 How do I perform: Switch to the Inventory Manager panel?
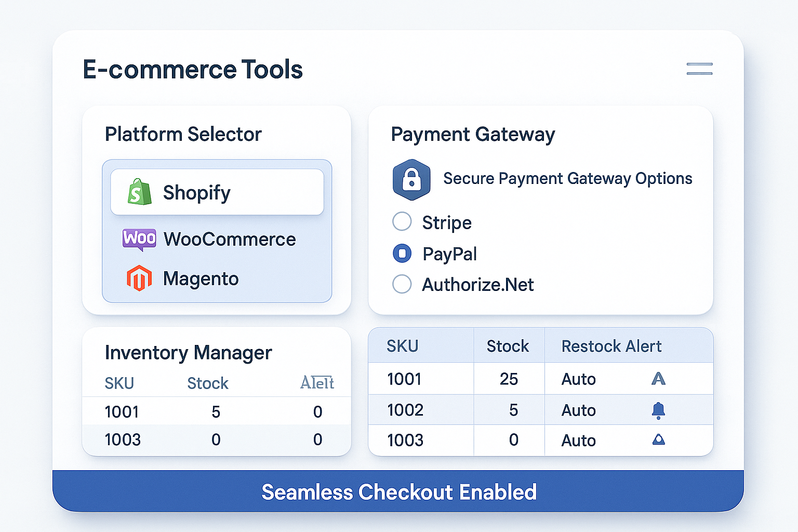tap(188, 353)
